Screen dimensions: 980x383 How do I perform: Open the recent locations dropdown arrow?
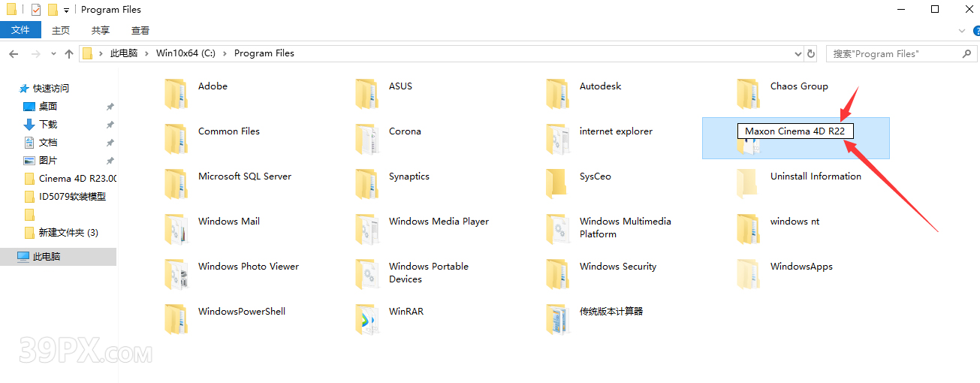53,53
